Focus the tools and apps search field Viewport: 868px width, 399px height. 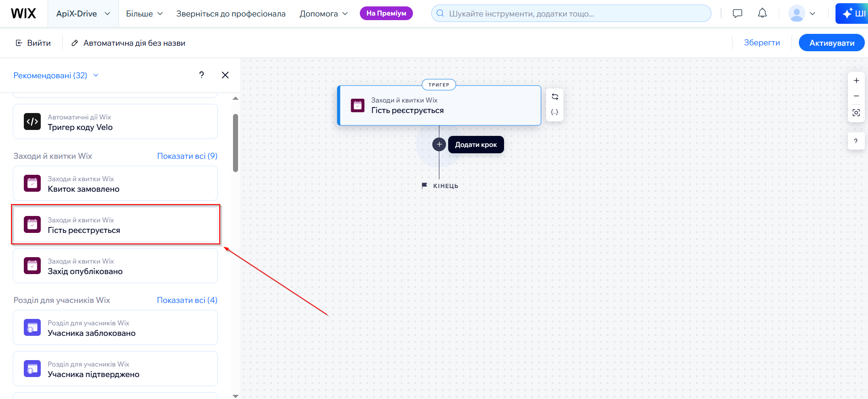(x=571, y=13)
